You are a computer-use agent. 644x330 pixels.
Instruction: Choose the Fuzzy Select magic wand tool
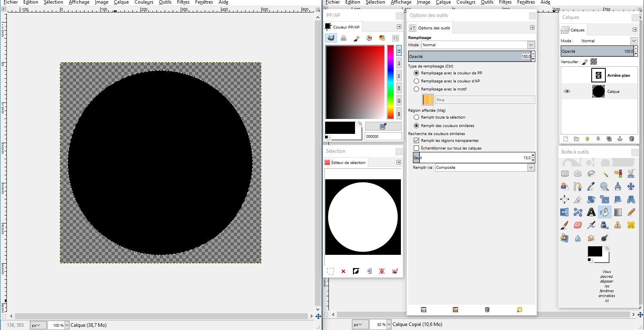pyautogui.click(x=605, y=174)
